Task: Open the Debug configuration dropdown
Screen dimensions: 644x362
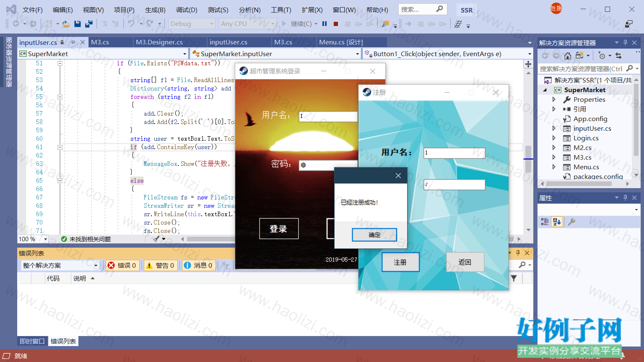Action: coord(192,24)
